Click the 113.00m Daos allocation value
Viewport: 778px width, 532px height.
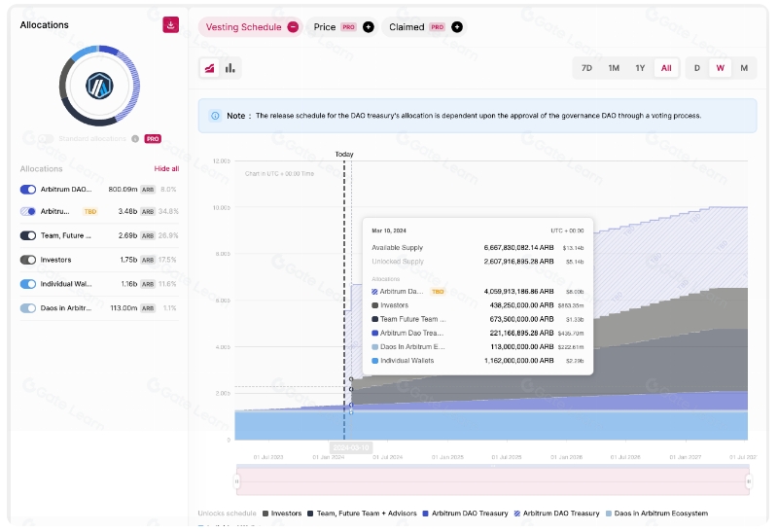pyautogui.click(x=124, y=308)
